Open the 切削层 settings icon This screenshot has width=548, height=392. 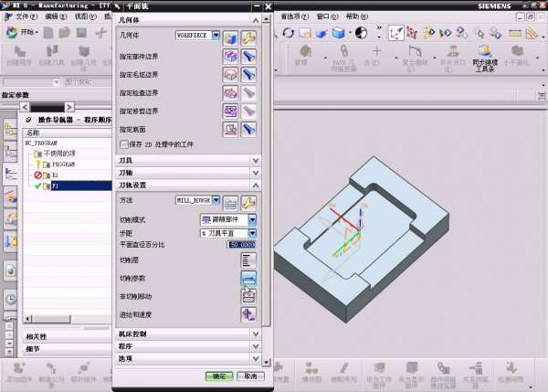point(248,260)
